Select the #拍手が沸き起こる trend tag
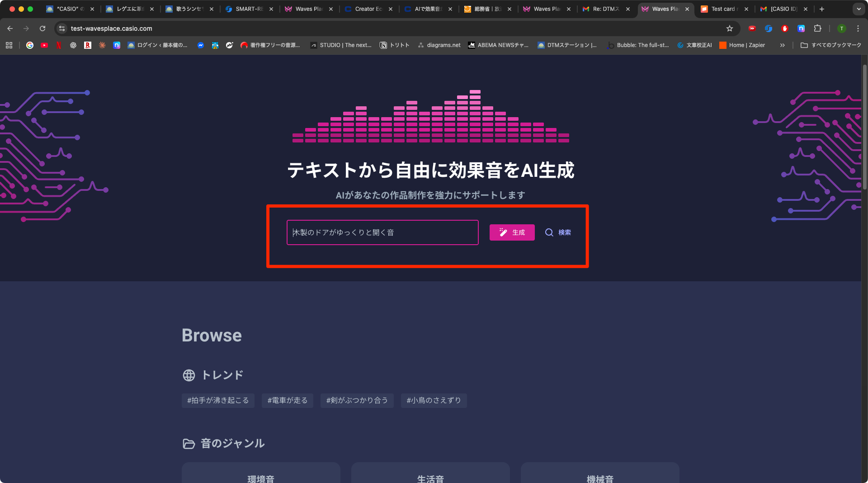868x483 pixels. [218, 400]
